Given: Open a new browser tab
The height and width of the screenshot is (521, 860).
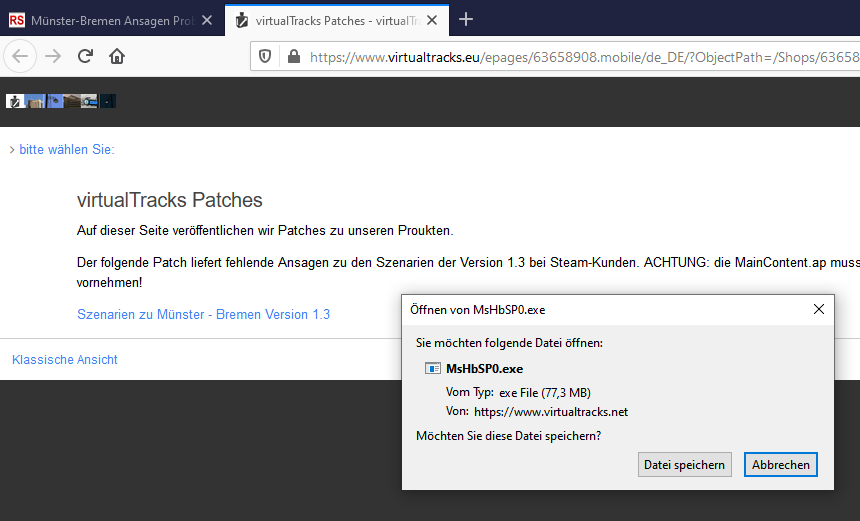Looking at the screenshot, I should tap(465, 19).
